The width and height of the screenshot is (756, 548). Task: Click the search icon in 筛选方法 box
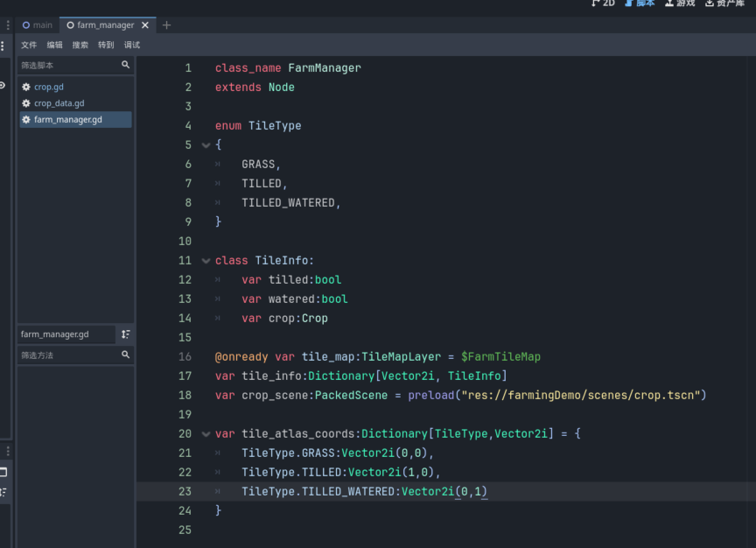[x=125, y=355]
